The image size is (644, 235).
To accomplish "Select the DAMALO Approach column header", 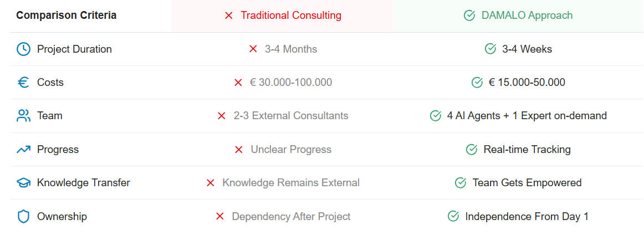I will [x=527, y=16].
